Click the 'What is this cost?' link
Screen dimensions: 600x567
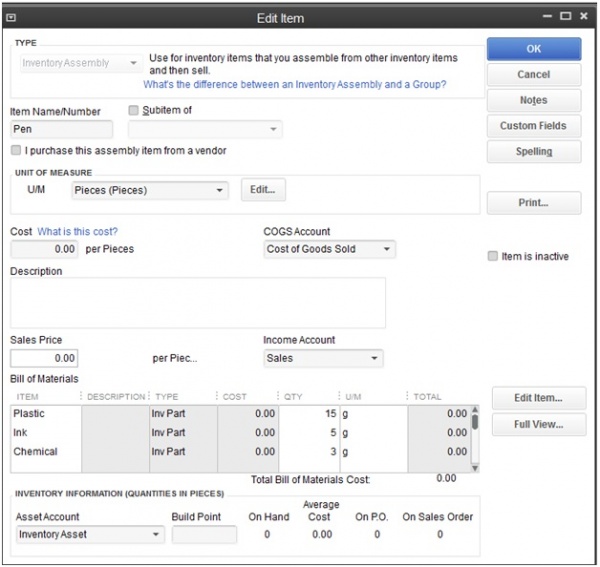tap(77, 232)
